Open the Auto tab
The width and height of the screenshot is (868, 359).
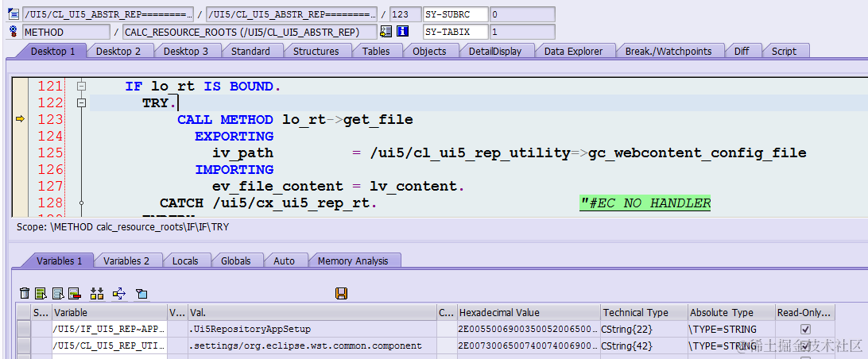tap(284, 261)
